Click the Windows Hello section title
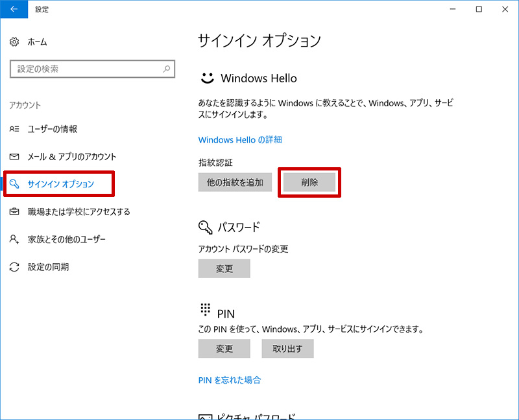519x420 pixels. (259, 78)
